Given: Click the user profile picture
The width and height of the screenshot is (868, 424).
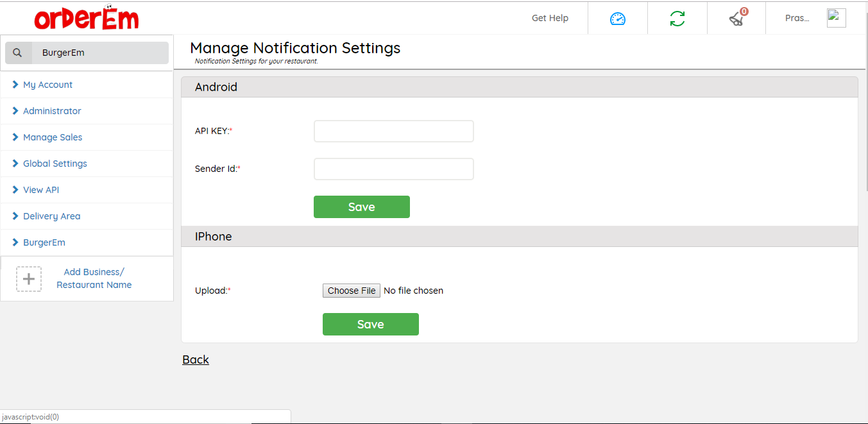Looking at the screenshot, I should point(836,18).
